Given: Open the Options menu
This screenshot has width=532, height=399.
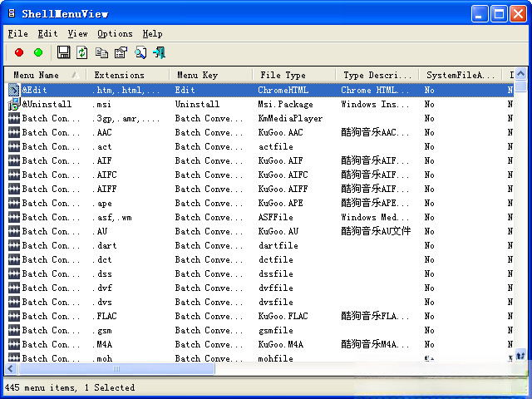Looking at the screenshot, I should 115,33.
